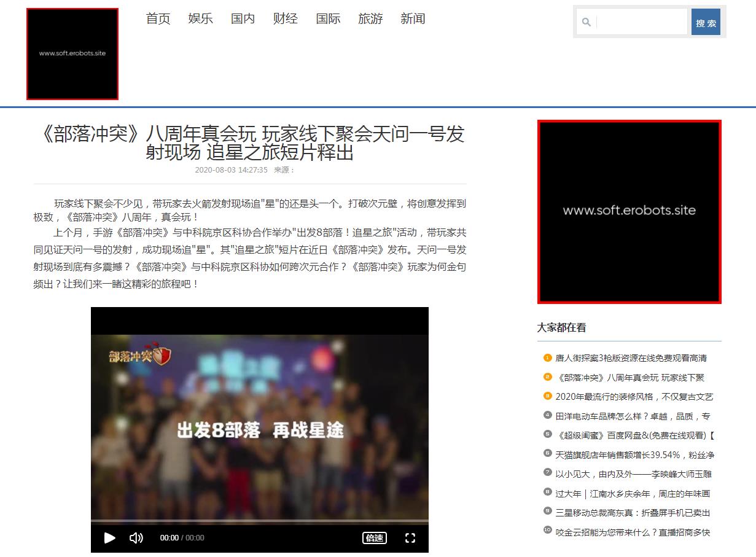Click the video progress bar

coord(260,521)
